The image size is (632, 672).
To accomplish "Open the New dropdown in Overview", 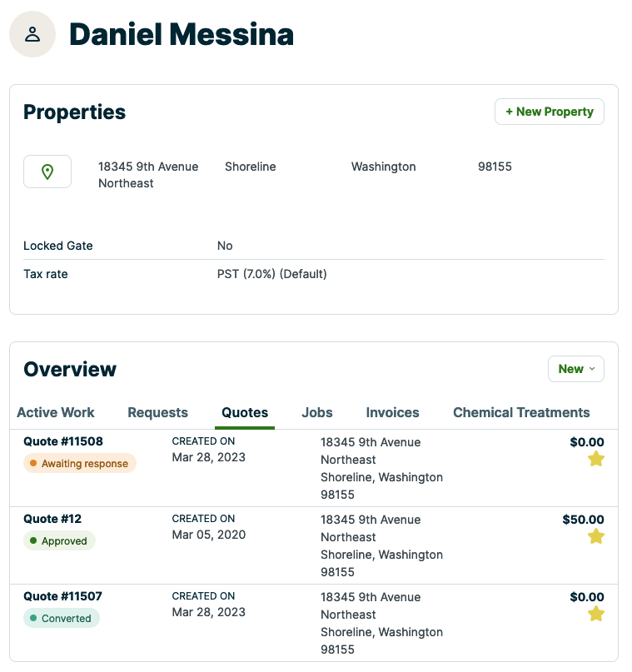I will click(576, 369).
